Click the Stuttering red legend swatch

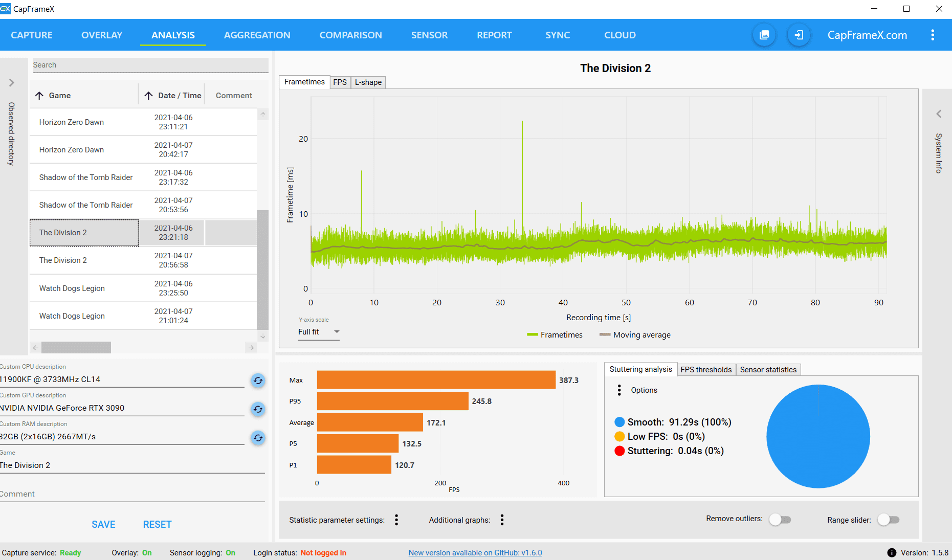(x=619, y=451)
